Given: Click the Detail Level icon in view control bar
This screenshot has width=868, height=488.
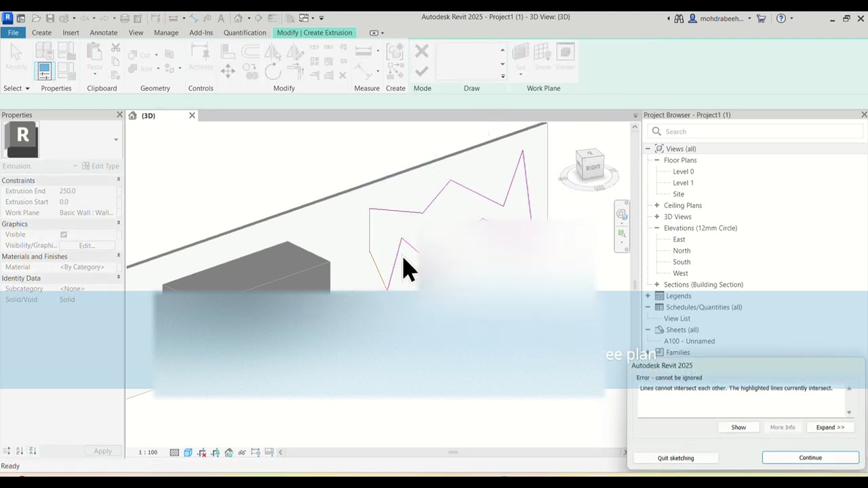Looking at the screenshot, I should [x=174, y=452].
